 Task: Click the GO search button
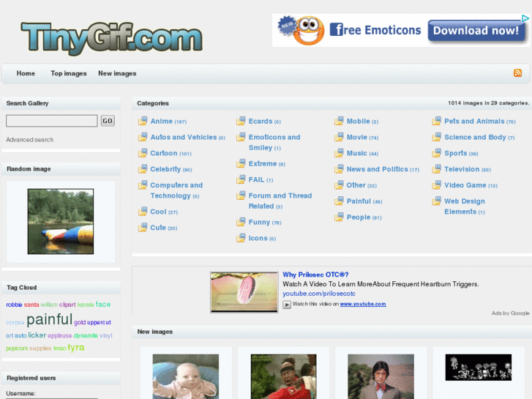pos(108,121)
